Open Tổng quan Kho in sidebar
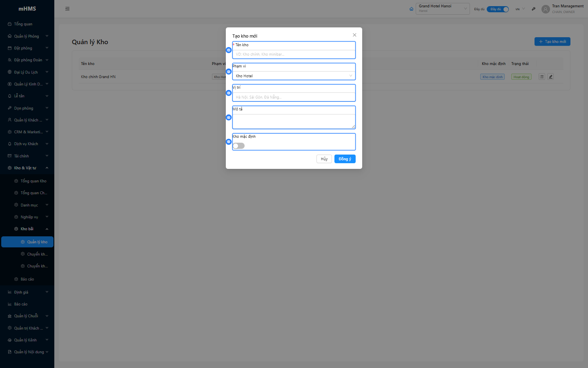This screenshot has height=368, width=588. [33, 181]
